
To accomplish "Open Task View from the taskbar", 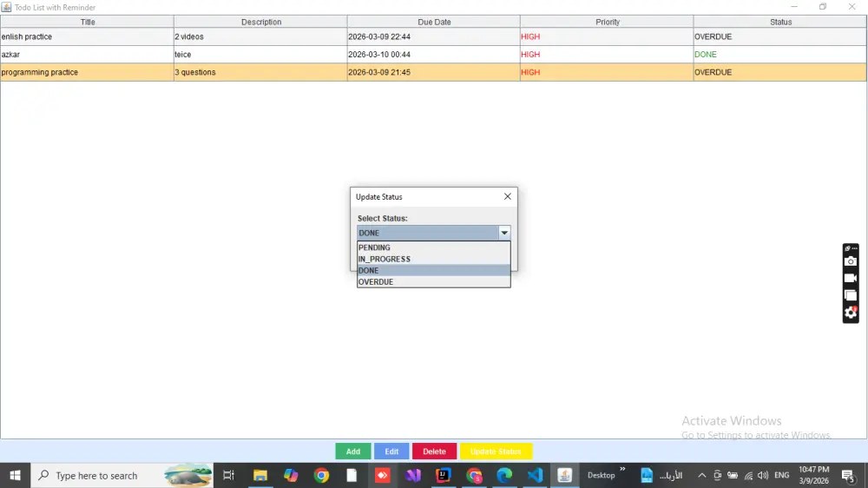I will point(228,475).
